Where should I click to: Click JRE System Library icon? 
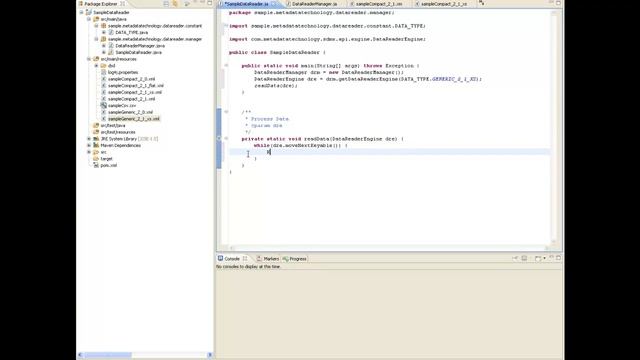[x=96, y=139]
